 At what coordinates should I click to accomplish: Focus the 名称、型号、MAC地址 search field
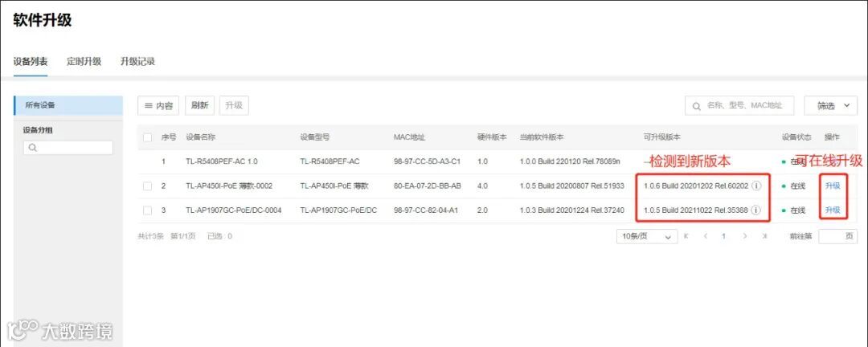pos(739,106)
